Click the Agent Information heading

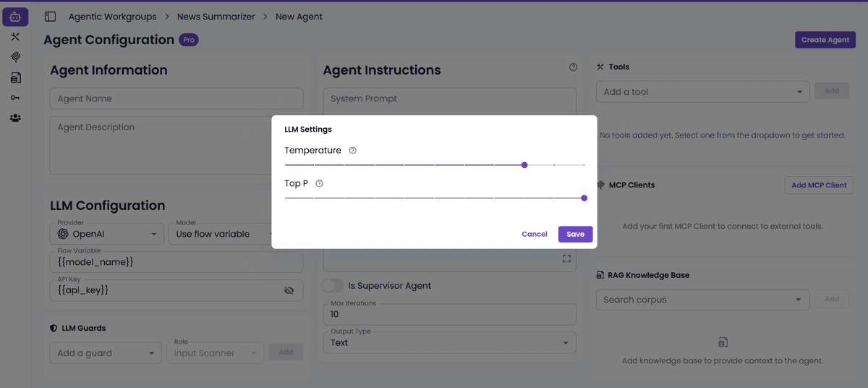click(x=109, y=70)
